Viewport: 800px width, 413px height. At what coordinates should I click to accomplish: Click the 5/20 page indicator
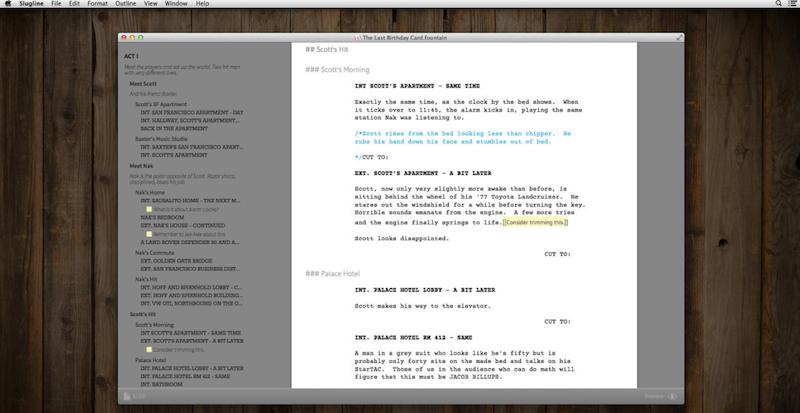tap(138, 396)
